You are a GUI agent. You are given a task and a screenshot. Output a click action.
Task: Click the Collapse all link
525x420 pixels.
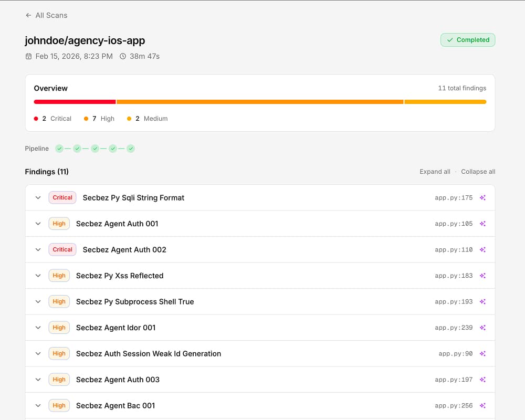click(478, 172)
